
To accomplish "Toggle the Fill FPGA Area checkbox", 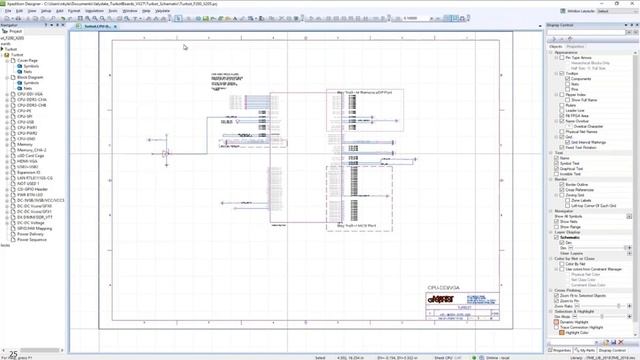I will tap(562, 116).
